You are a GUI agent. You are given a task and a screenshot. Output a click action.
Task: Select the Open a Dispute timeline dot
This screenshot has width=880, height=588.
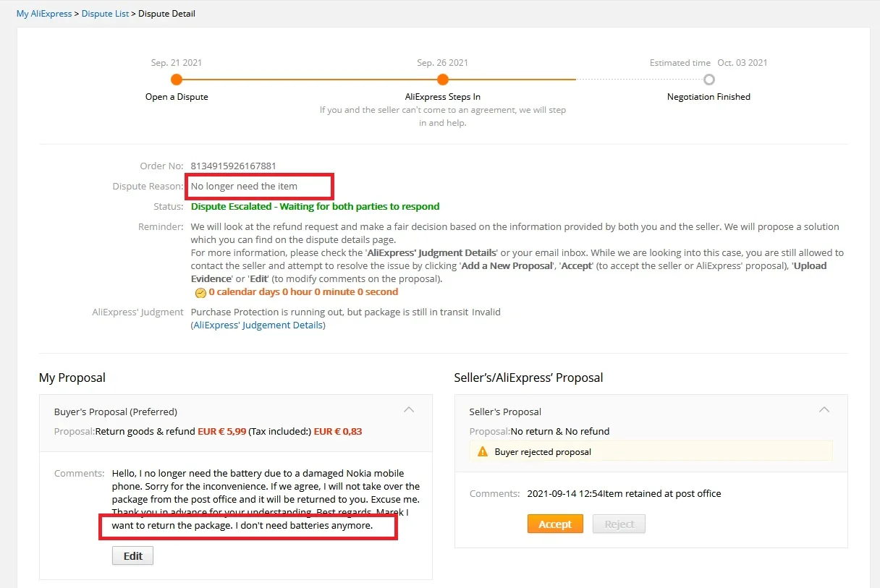pos(176,80)
